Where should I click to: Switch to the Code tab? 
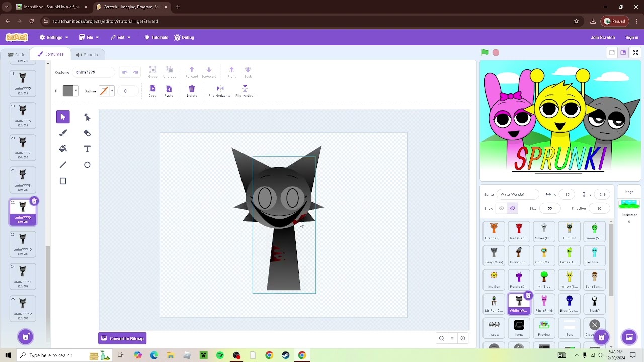pyautogui.click(x=16, y=55)
